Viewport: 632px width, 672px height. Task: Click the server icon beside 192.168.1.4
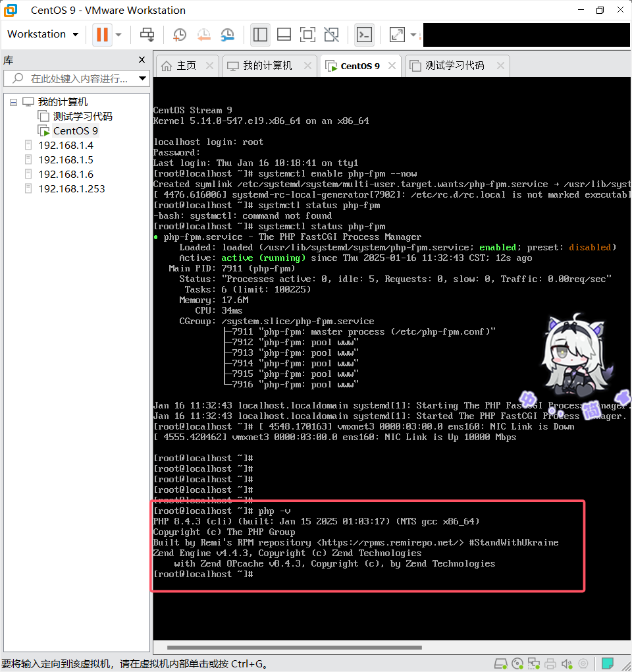[x=28, y=146]
